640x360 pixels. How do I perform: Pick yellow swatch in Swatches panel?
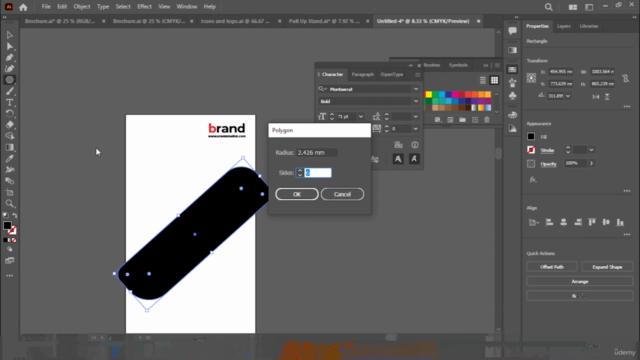(x=429, y=95)
